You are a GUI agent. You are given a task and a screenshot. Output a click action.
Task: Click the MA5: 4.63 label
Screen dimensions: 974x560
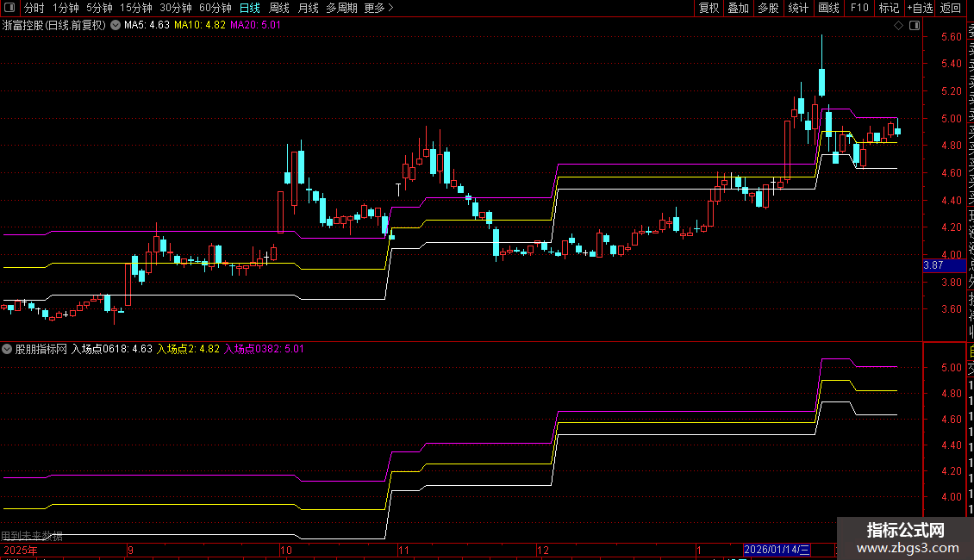[x=147, y=25]
